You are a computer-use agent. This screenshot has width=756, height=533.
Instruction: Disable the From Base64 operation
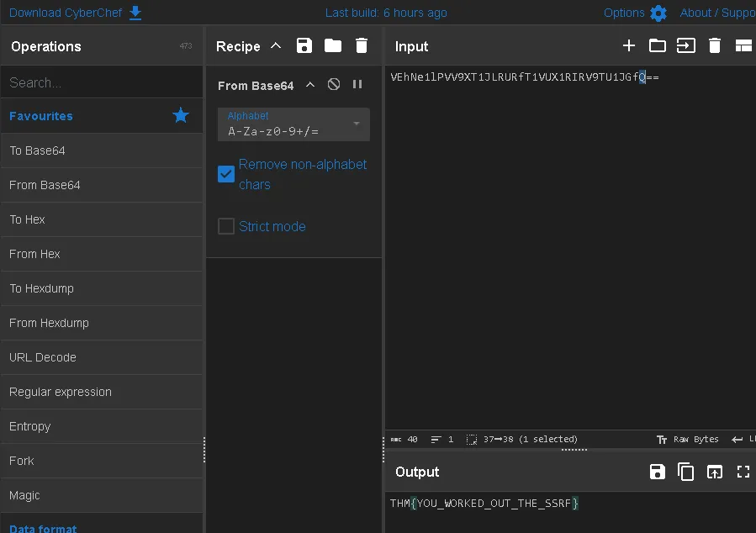(x=334, y=84)
